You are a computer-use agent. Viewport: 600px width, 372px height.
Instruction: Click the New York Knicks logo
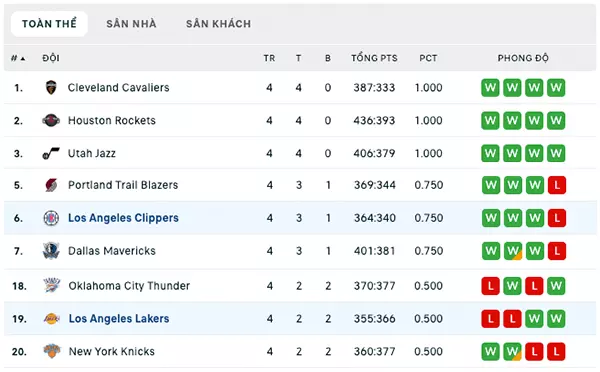(52, 351)
